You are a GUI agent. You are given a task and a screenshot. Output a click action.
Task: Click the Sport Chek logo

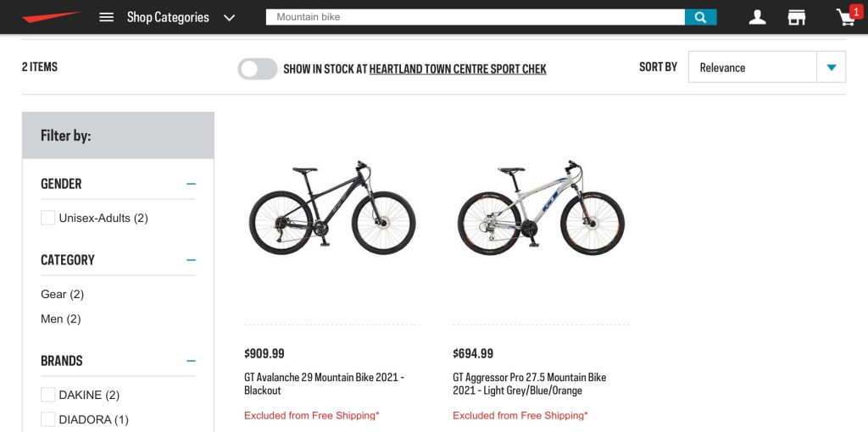coord(50,17)
